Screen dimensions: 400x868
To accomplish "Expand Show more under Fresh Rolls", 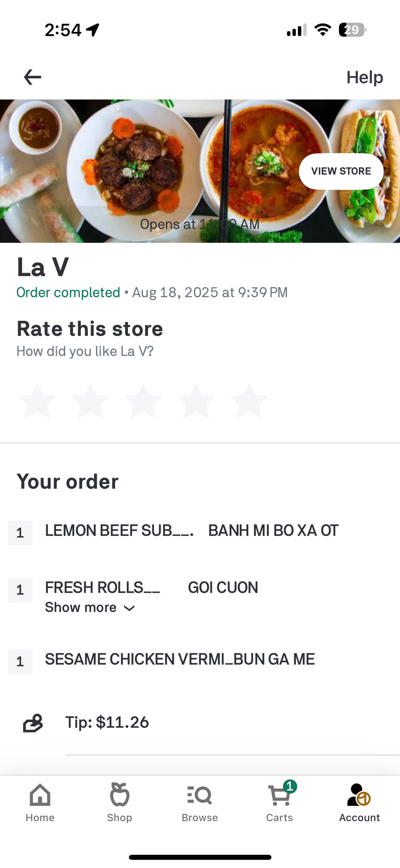I will pos(81,608).
